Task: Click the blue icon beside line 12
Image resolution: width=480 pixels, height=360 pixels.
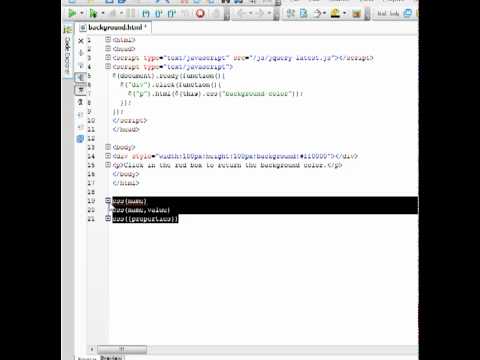Action: click(80, 138)
